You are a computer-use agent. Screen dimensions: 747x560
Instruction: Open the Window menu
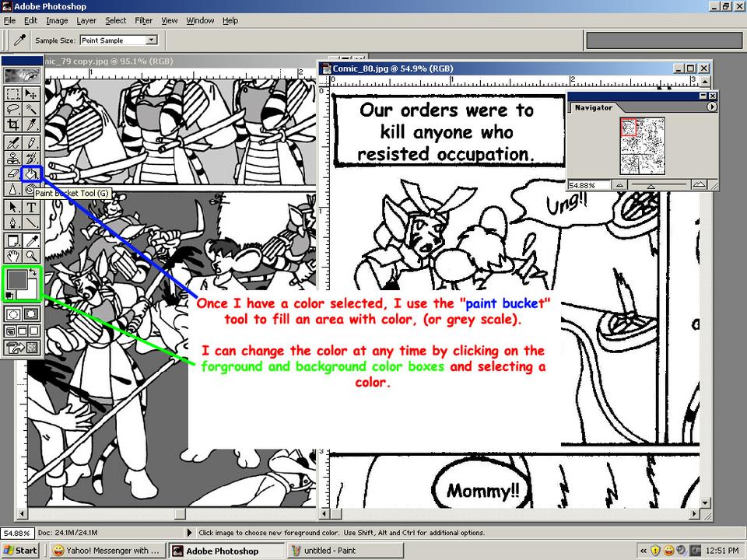(200, 20)
